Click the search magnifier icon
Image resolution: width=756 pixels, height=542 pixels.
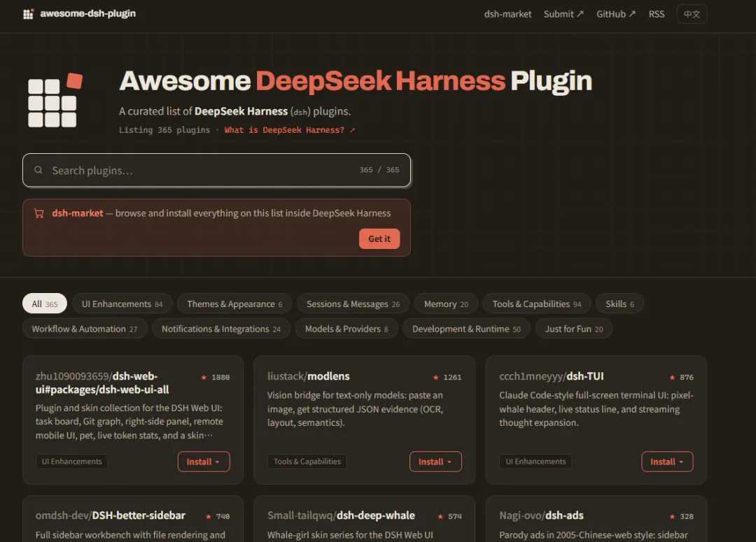click(x=38, y=170)
